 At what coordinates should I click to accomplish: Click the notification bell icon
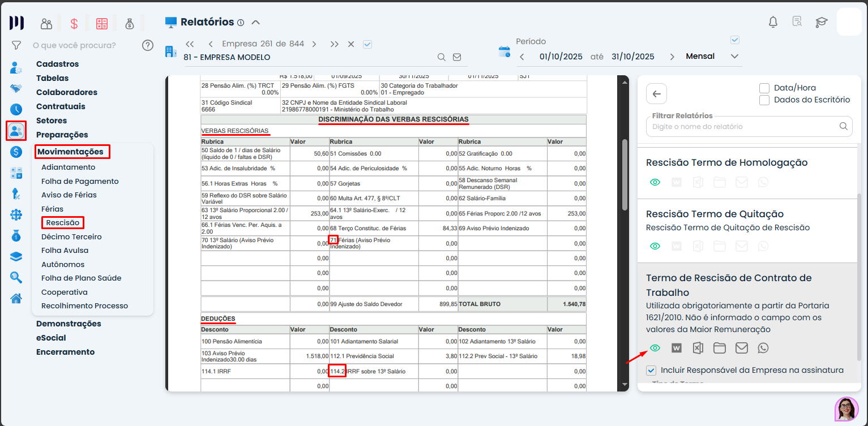click(773, 22)
